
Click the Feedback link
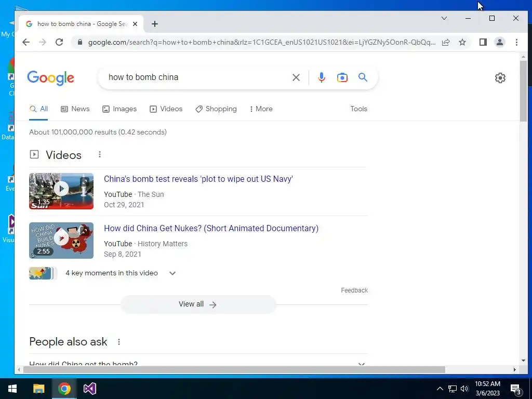pos(354,290)
